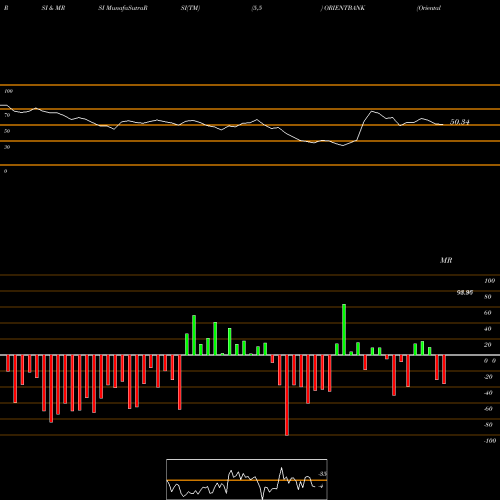Click the '(Oriental' header text

(429, 8)
